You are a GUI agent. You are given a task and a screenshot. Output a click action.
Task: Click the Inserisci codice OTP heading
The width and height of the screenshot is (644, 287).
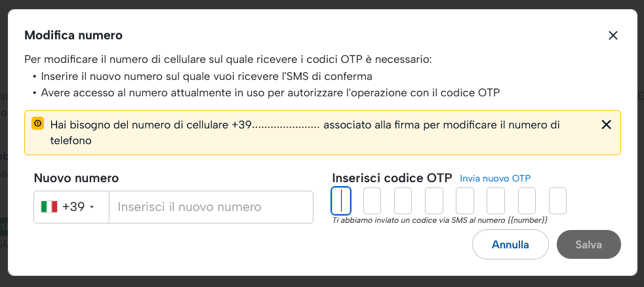[392, 178]
